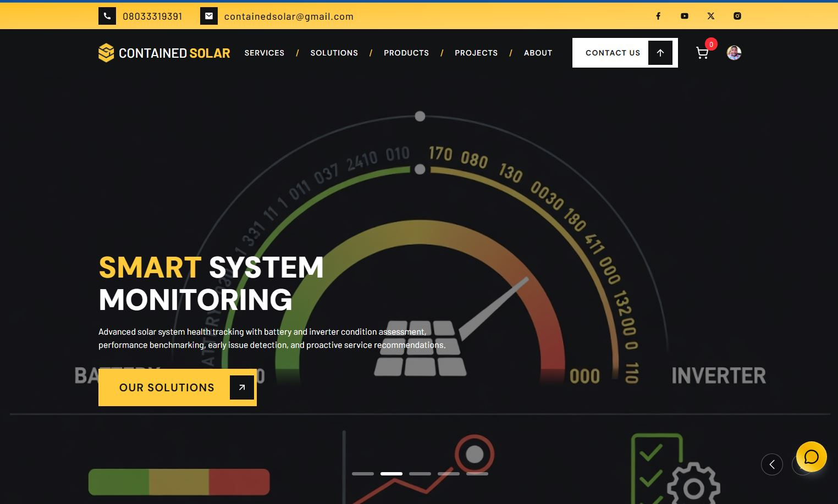Select the last carousel slide indicator
The height and width of the screenshot is (504, 838).
477,473
